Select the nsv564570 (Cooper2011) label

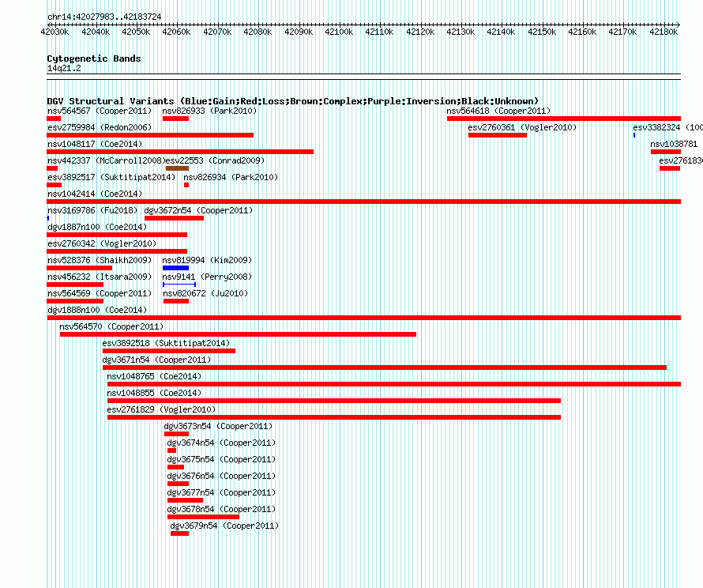111,326
